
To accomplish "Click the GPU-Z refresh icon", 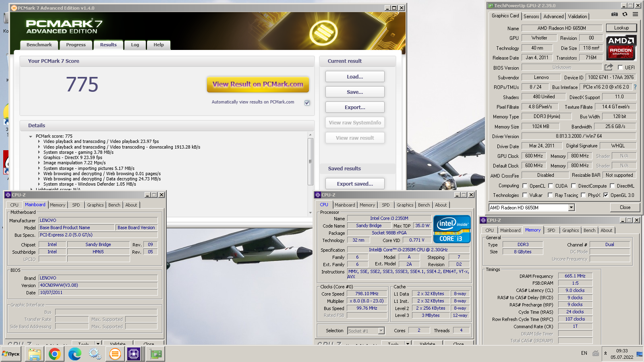I will (x=625, y=14).
